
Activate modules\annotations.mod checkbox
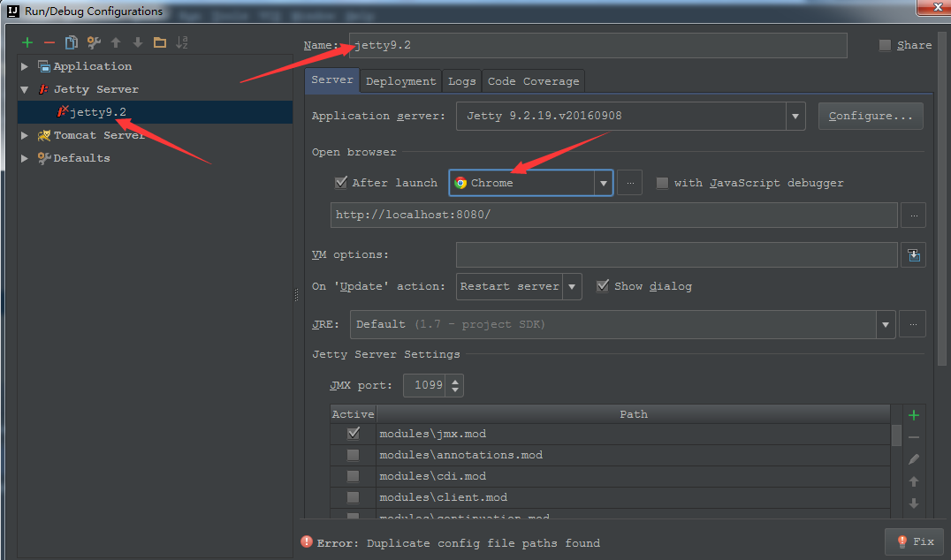click(x=353, y=455)
